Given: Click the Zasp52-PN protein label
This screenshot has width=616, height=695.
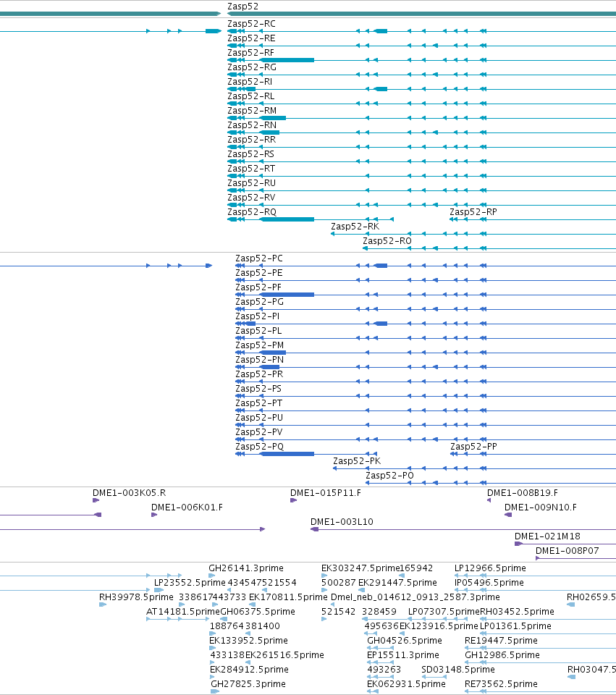Looking at the screenshot, I should coord(259,360).
